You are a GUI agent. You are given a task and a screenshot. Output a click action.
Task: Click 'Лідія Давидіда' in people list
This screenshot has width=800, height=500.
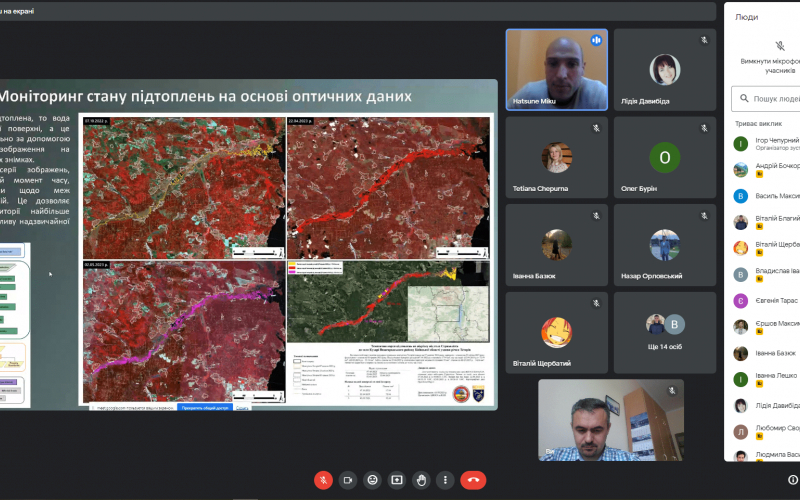tap(777, 406)
